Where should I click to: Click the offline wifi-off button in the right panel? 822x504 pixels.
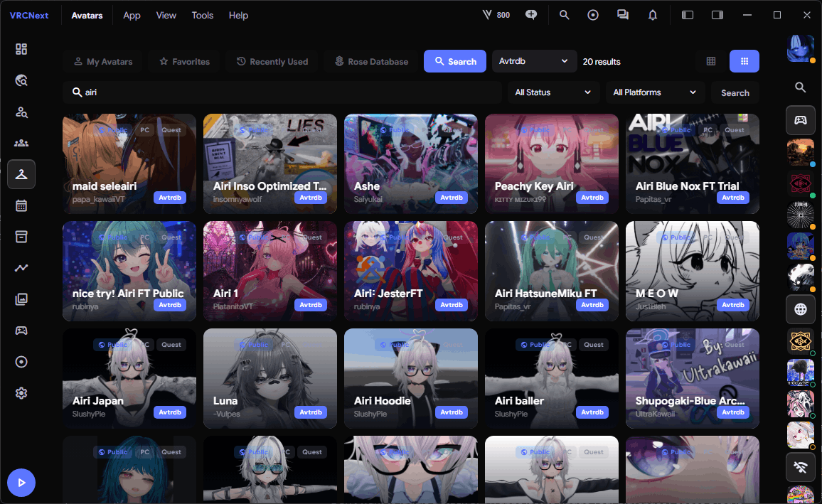(801, 467)
